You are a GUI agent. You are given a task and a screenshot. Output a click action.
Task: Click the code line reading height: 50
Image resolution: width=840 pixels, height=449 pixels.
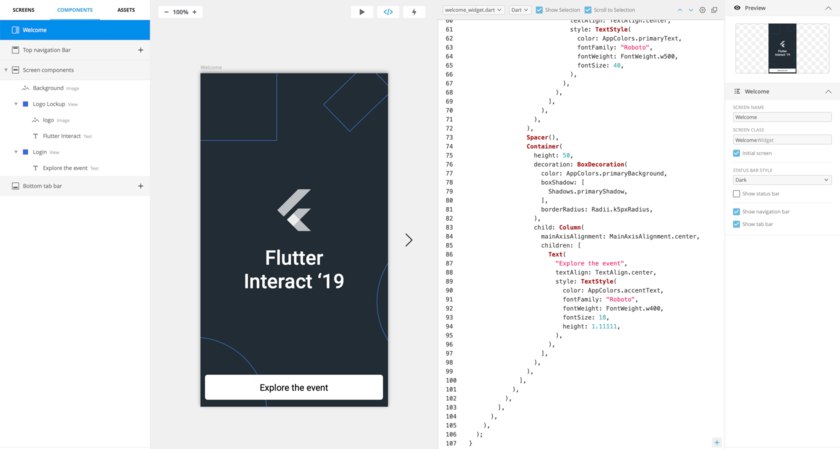[553, 155]
